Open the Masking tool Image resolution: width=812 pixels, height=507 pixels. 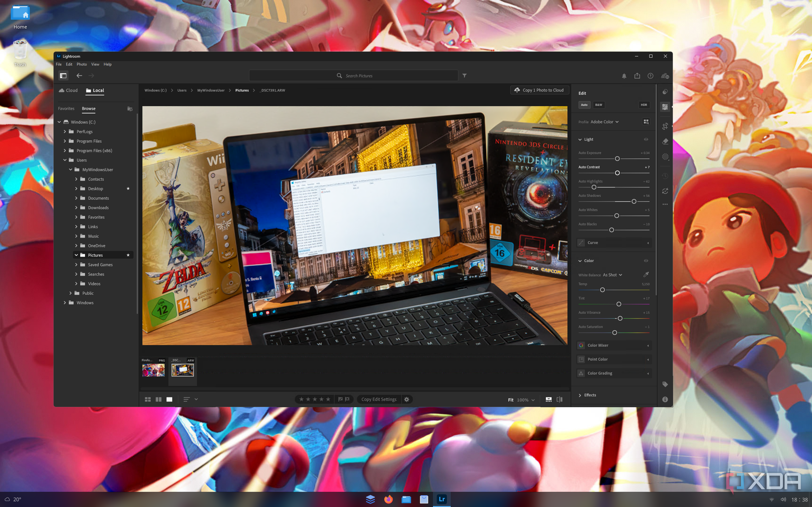(x=665, y=157)
